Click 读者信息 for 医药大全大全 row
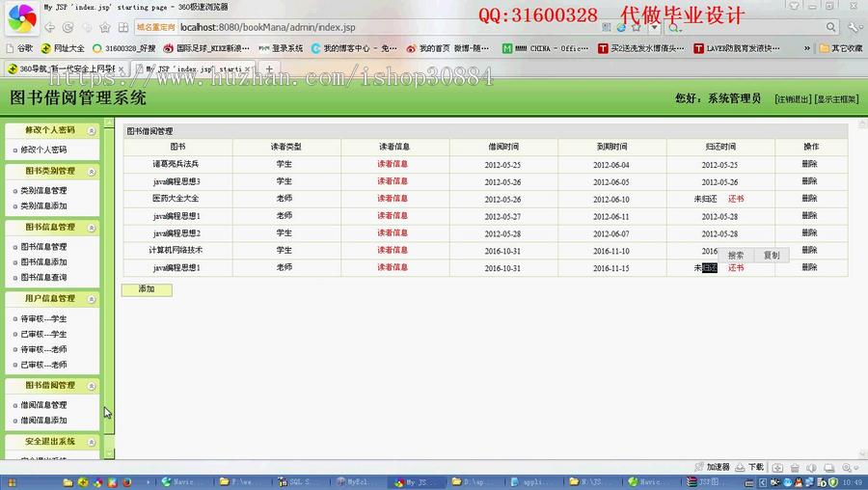Screen dimensions: 868x490 (x=393, y=198)
